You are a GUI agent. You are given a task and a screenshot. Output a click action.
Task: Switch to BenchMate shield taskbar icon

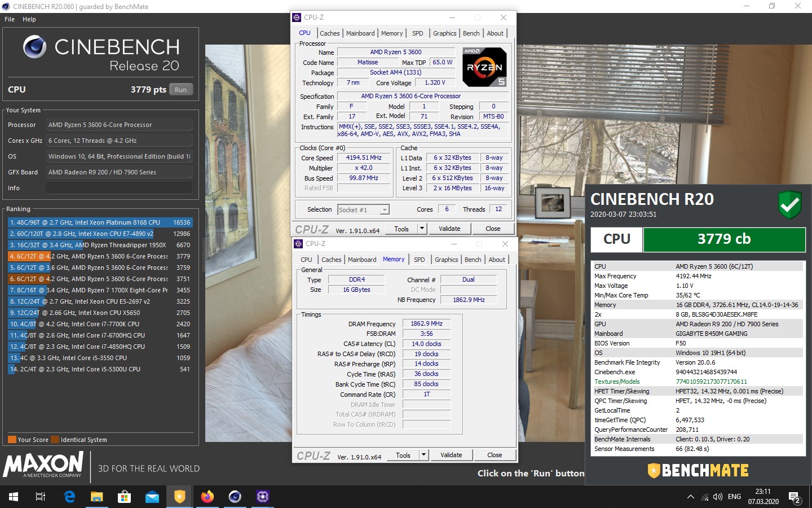point(180,497)
